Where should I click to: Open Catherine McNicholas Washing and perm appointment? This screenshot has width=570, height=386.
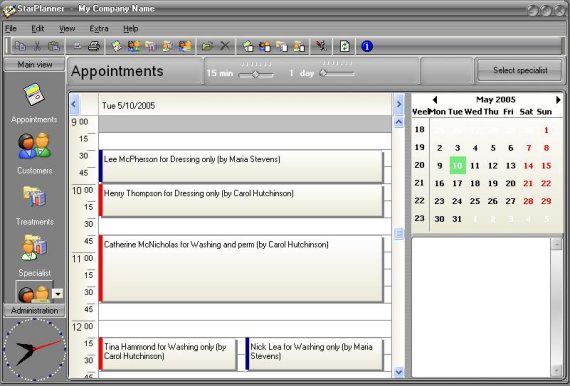coord(241,269)
